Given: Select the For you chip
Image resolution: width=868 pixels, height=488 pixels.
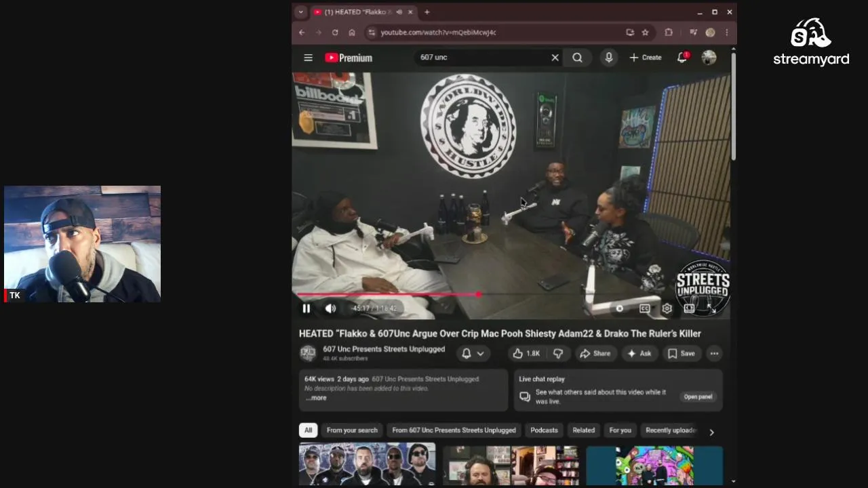Looking at the screenshot, I should 620,430.
